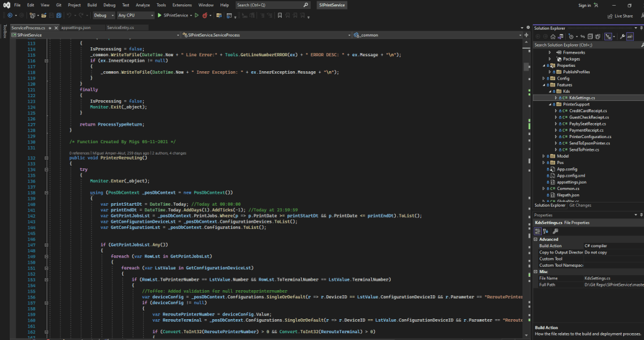Screen dimensions: 644x340
Task: Open the Extensions menu
Action: click(181, 4)
